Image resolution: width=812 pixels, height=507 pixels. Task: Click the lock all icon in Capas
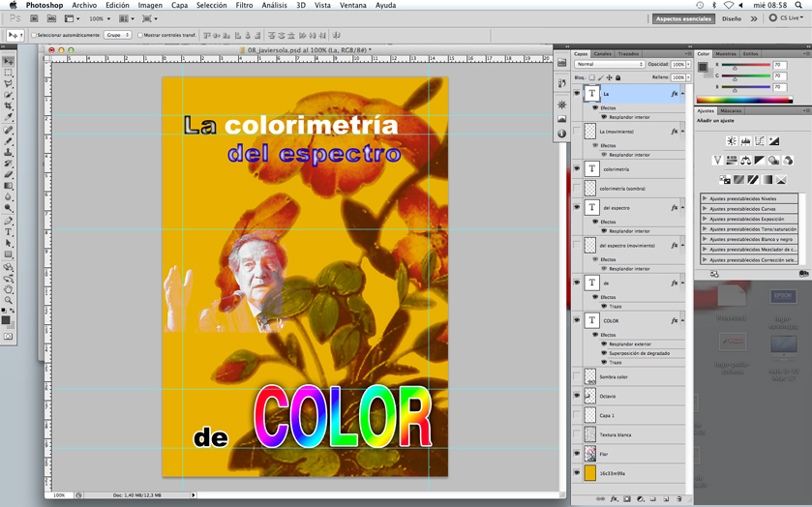click(617, 77)
